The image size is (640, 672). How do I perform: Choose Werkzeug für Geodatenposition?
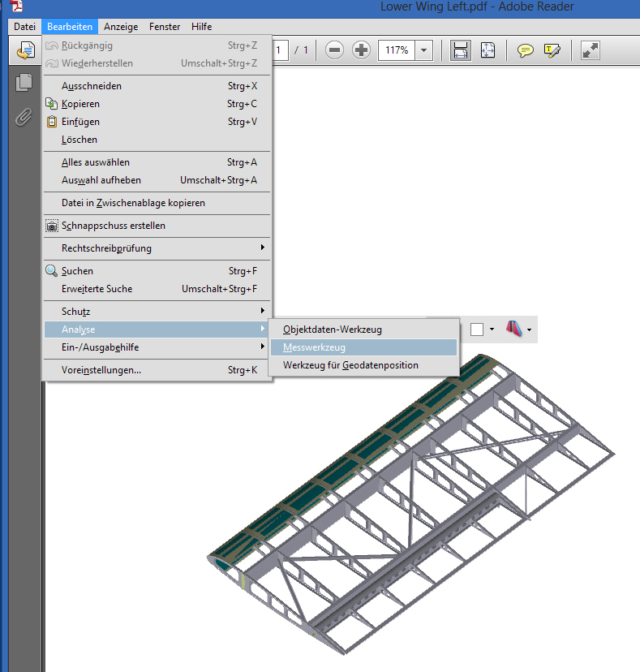click(363, 365)
